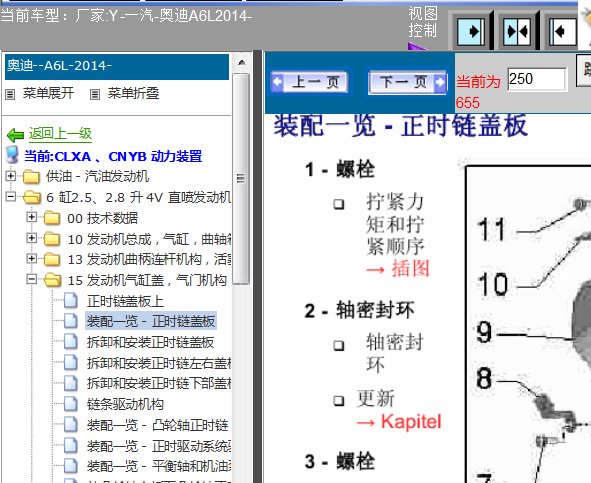Screen dimensions: 591x483
Task: Click the 2 - 轴密封环 heading
Action: pyautogui.click(x=360, y=311)
